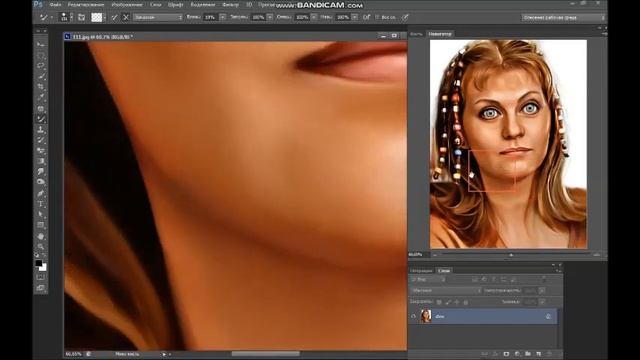Image resolution: width=640 pixels, height=360 pixels.
Task: Select the Hand tool
Action: (x=41, y=236)
